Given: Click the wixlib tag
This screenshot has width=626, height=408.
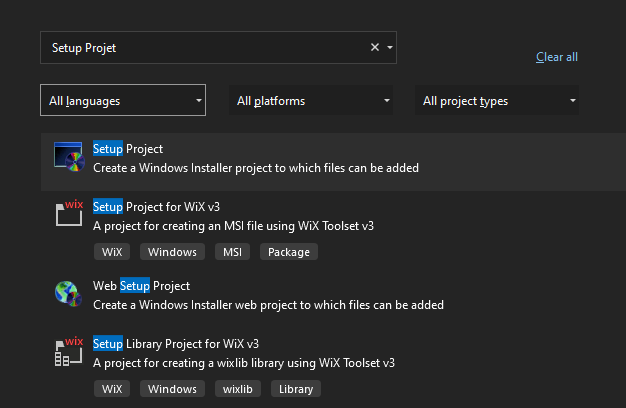Looking at the screenshot, I should click(x=238, y=389).
